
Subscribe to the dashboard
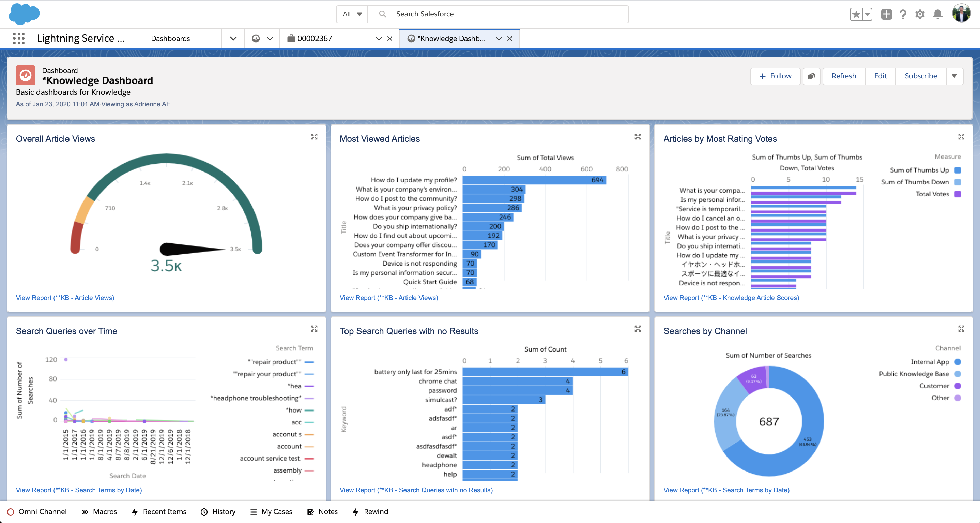pyautogui.click(x=920, y=76)
